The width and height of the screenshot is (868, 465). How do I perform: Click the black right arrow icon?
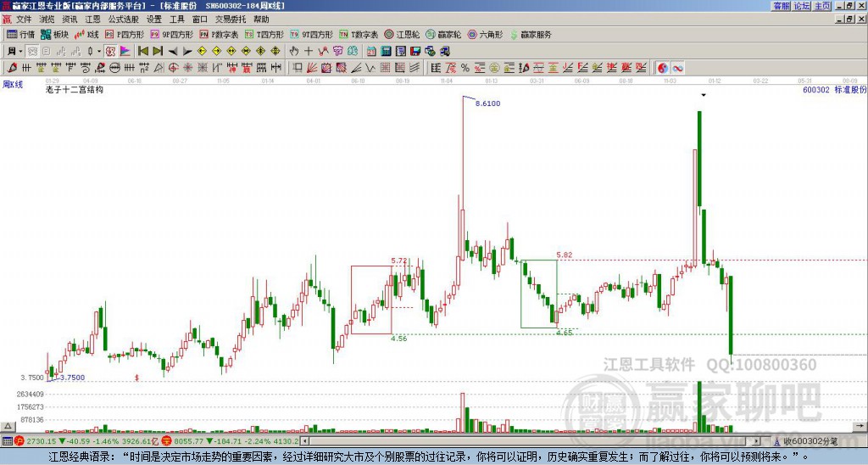(x=187, y=52)
